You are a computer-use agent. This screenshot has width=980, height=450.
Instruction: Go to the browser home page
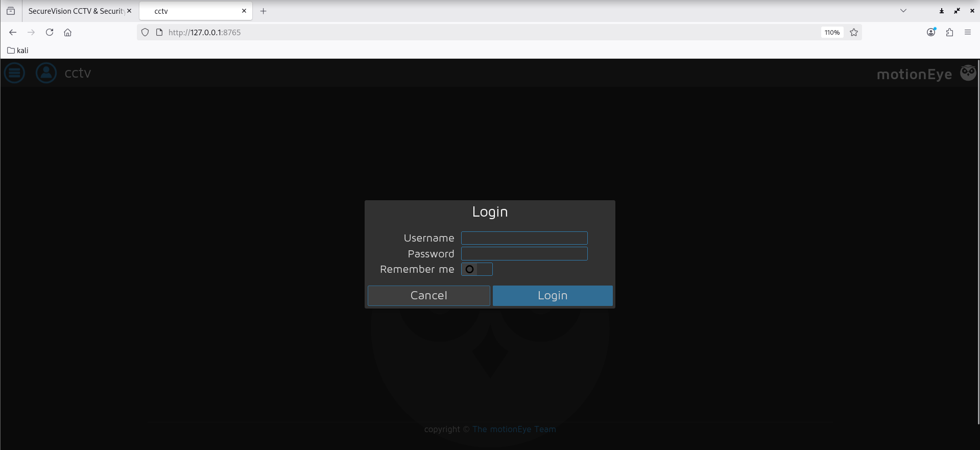pos(67,32)
